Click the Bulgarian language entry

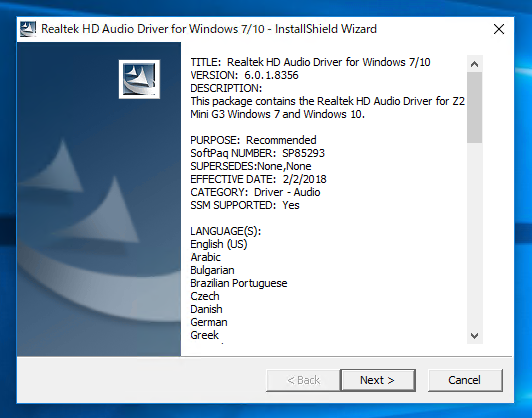pos(212,270)
